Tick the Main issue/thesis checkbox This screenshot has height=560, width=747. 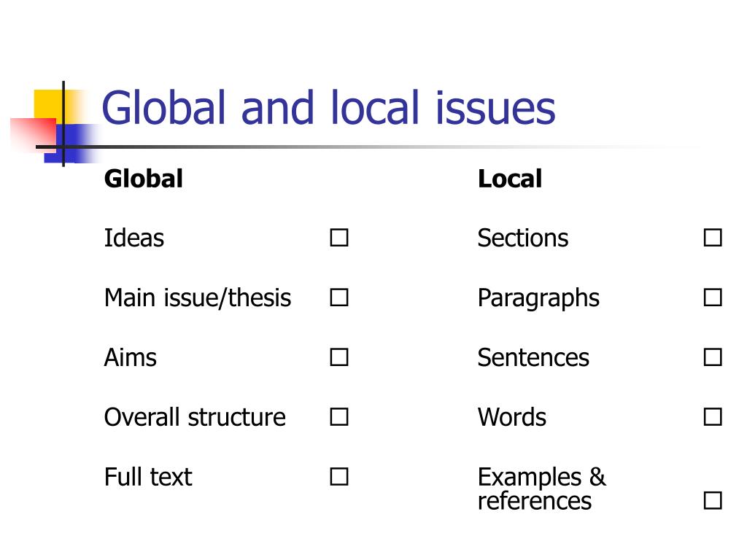click(x=338, y=297)
